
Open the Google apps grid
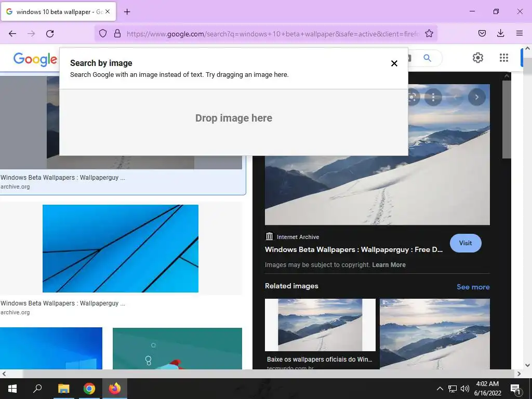coord(504,58)
